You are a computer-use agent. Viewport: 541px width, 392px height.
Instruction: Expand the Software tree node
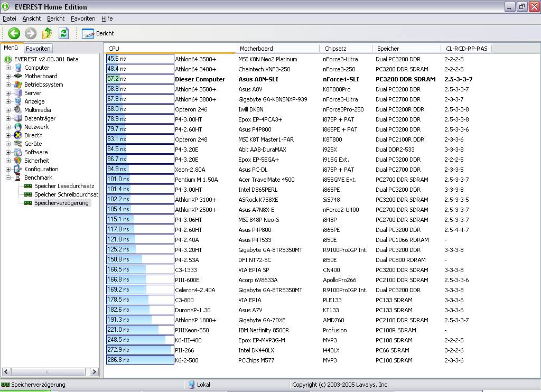8,152
